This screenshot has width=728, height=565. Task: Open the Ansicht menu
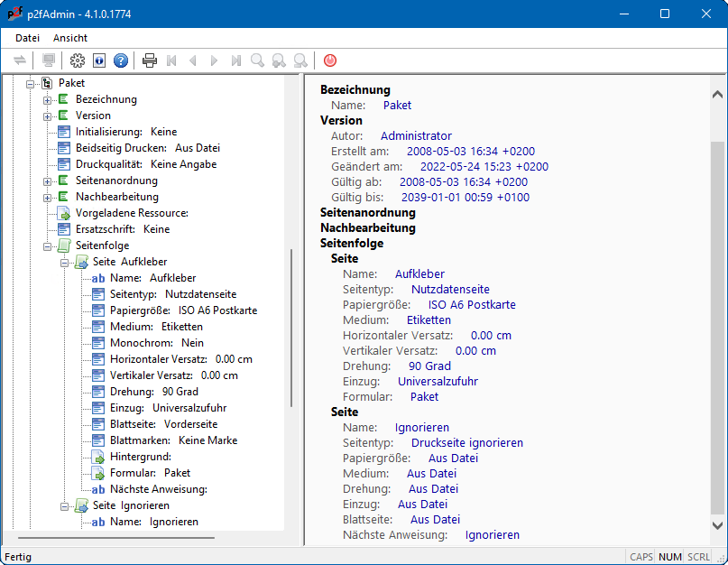point(70,38)
